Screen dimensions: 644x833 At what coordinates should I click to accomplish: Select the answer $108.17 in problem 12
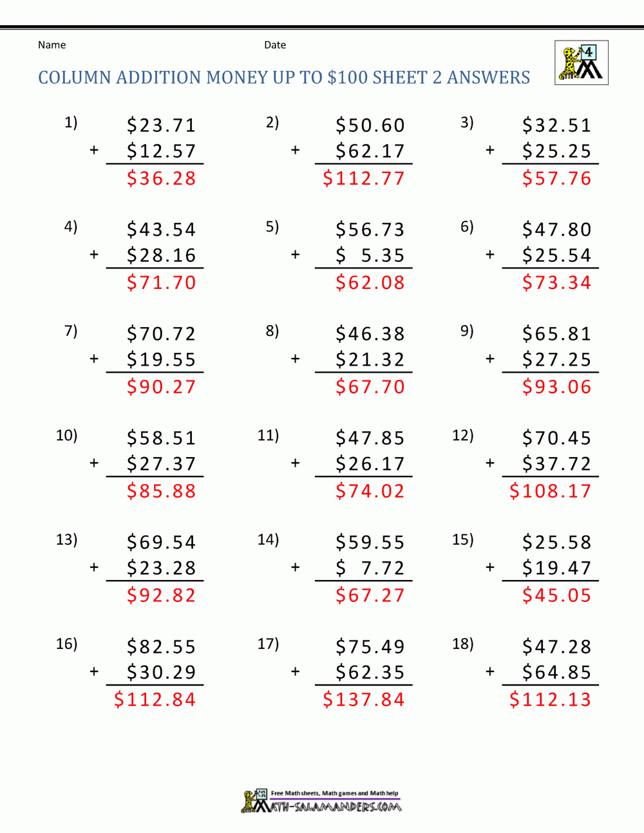coord(550,491)
